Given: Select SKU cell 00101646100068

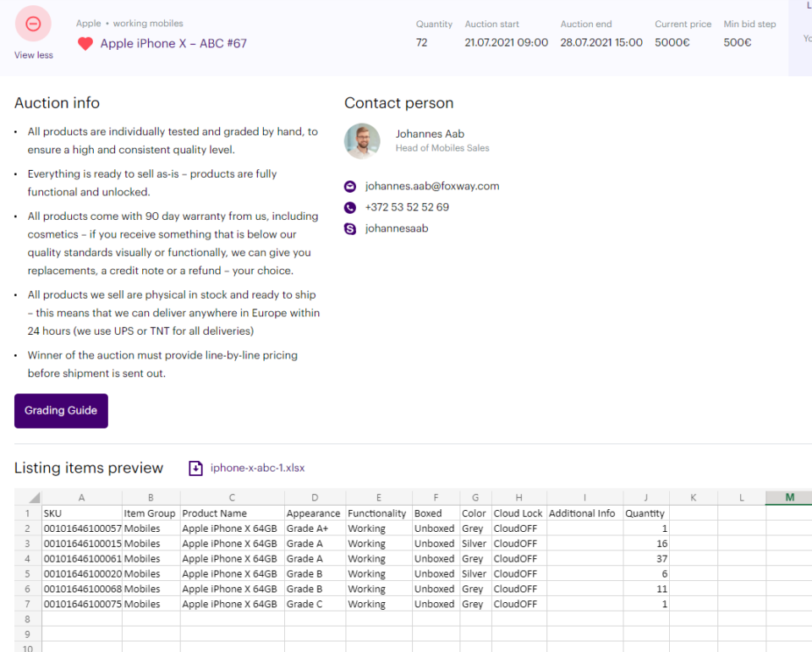Looking at the screenshot, I should [82, 589].
